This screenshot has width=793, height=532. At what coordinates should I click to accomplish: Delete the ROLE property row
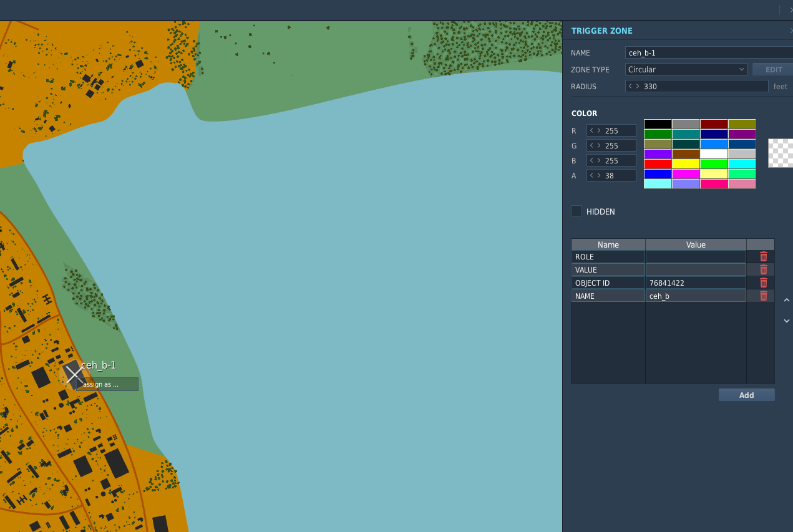(763, 256)
